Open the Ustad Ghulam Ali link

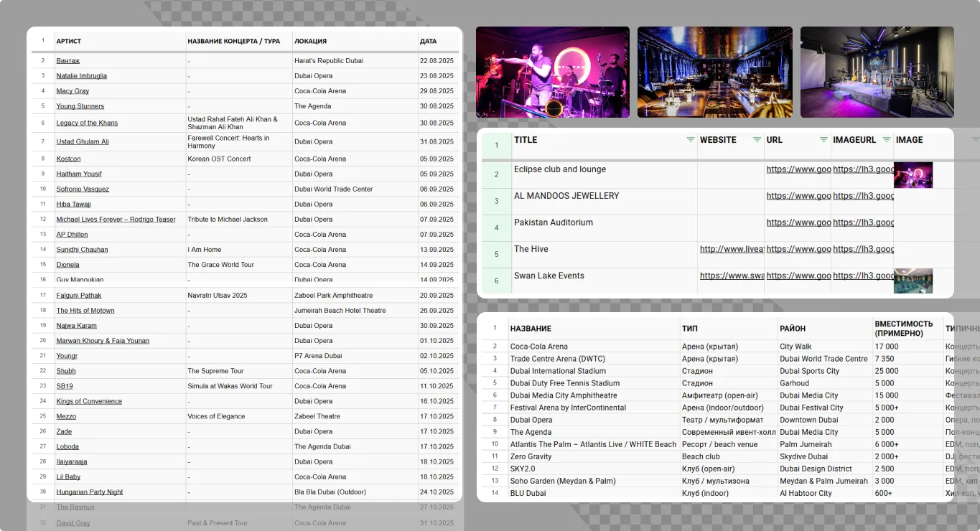tap(83, 142)
